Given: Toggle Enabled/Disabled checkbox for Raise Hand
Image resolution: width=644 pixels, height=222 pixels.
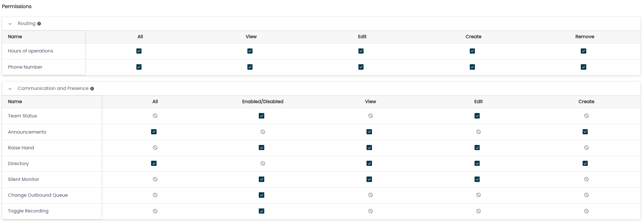Looking at the screenshot, I should pos(261,148).
